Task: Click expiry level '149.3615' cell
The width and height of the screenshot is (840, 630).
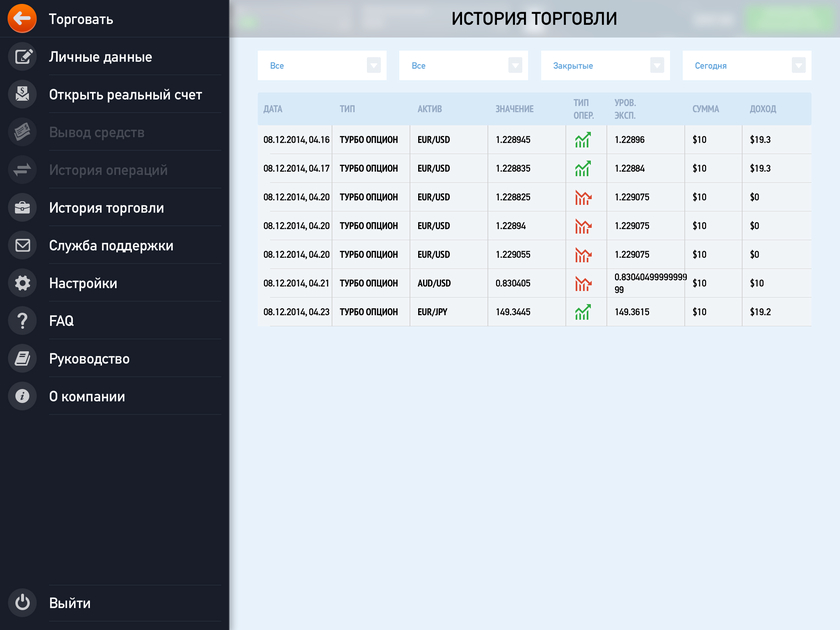Action: click(x=632, y=312)
